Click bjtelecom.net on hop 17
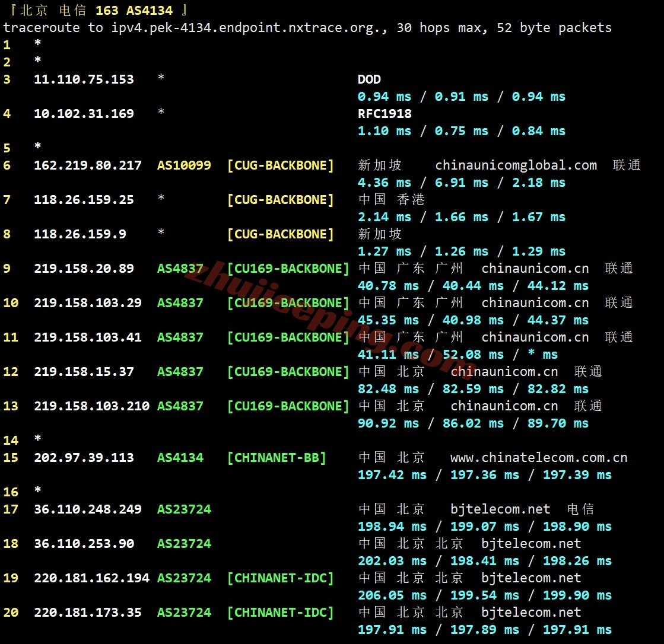664x644 pixels. 501,509
